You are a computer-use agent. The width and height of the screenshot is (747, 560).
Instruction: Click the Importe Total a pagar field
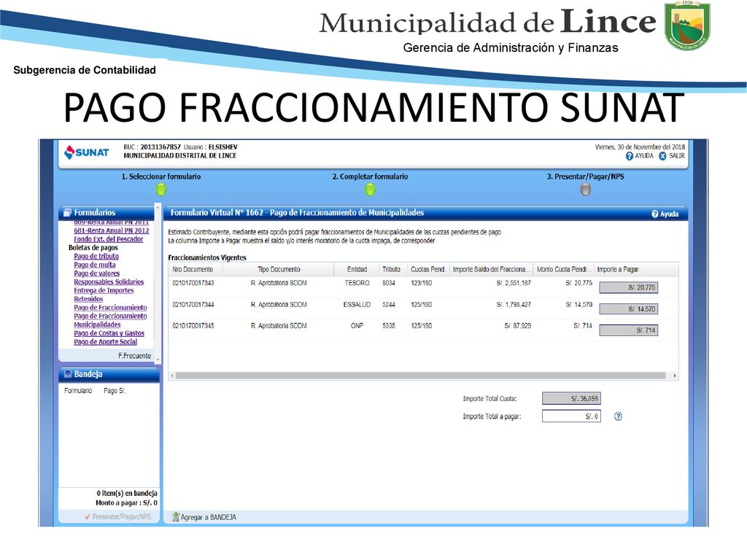pyautogui.click(x=571, y=416)
